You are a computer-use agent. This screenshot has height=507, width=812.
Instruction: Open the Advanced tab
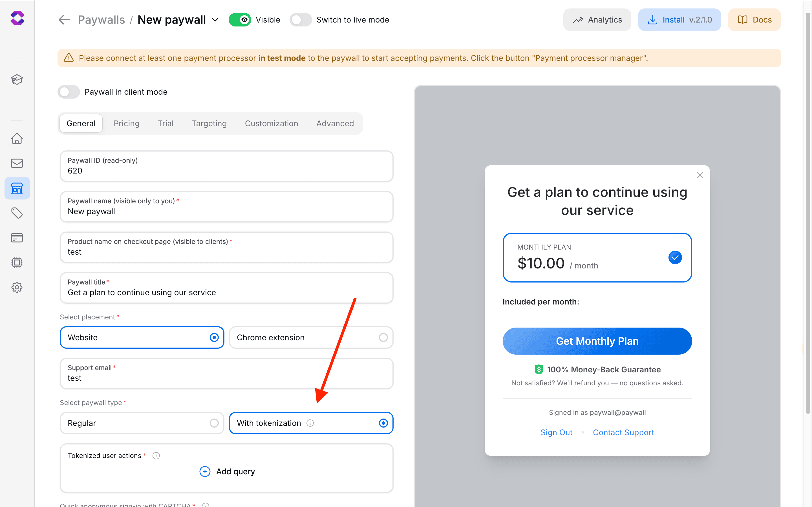coord(335,123)
